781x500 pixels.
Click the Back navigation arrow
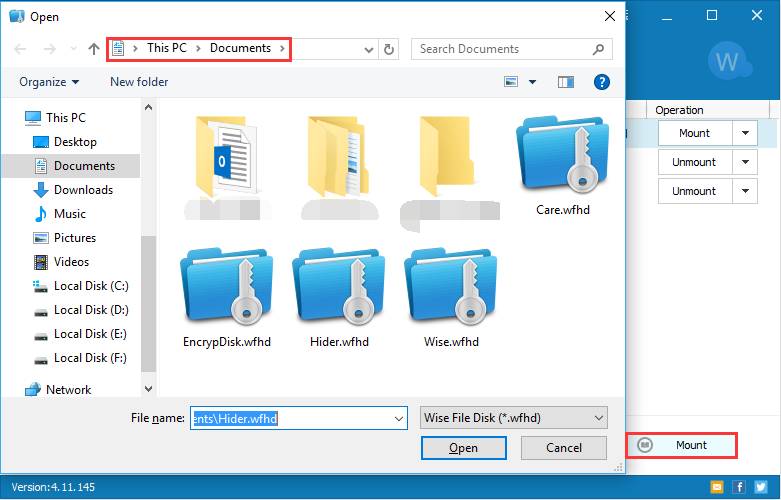pos(20,49)
